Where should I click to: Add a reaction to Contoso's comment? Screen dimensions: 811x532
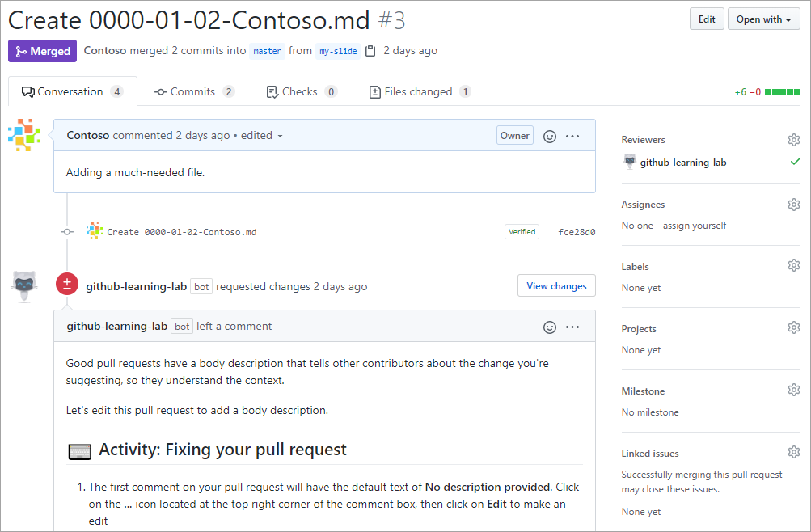pos(550,136)
